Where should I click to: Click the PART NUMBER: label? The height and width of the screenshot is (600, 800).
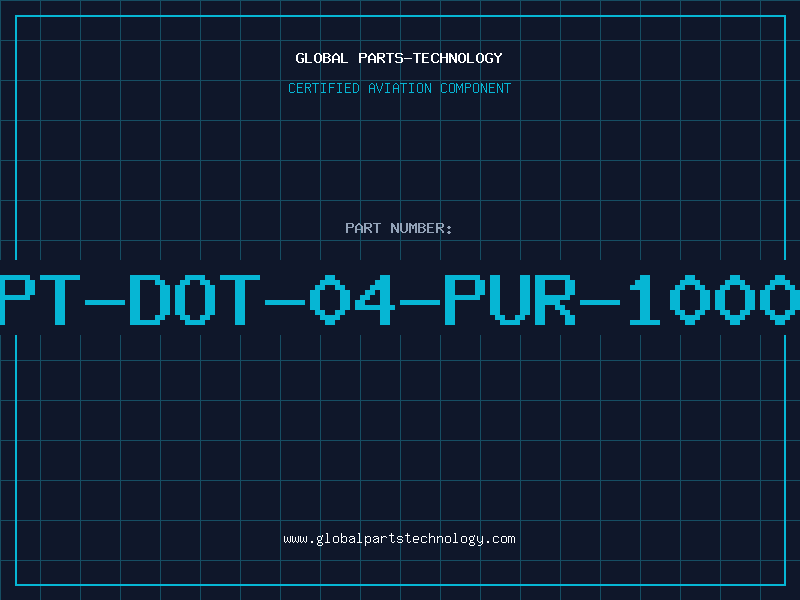click(399, 228)
